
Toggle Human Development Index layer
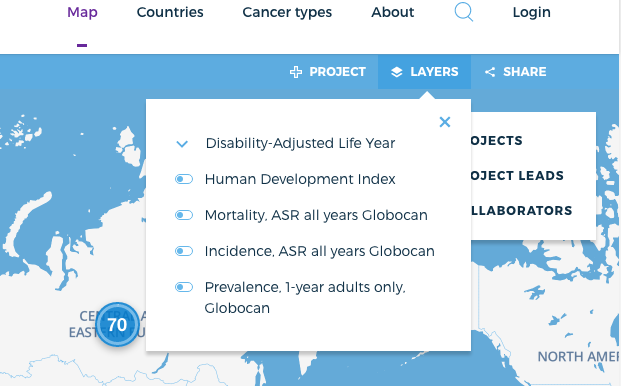pos(184,179)
